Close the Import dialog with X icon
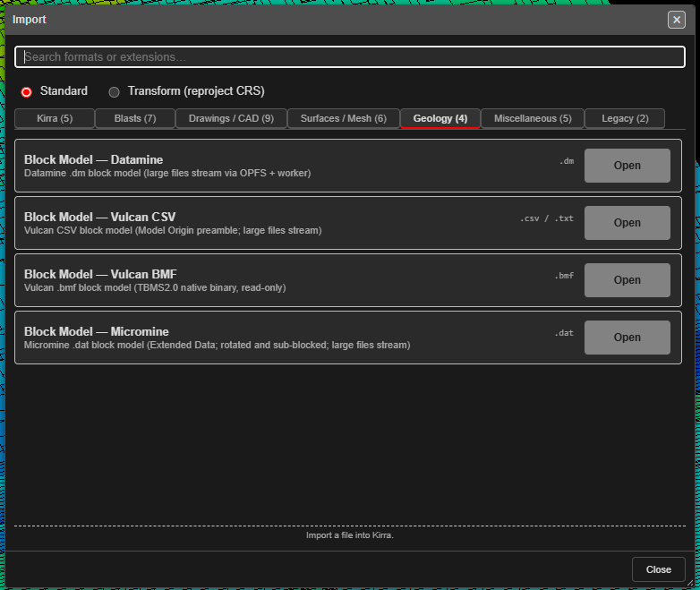The image size is (700, 590). [677, 20]
